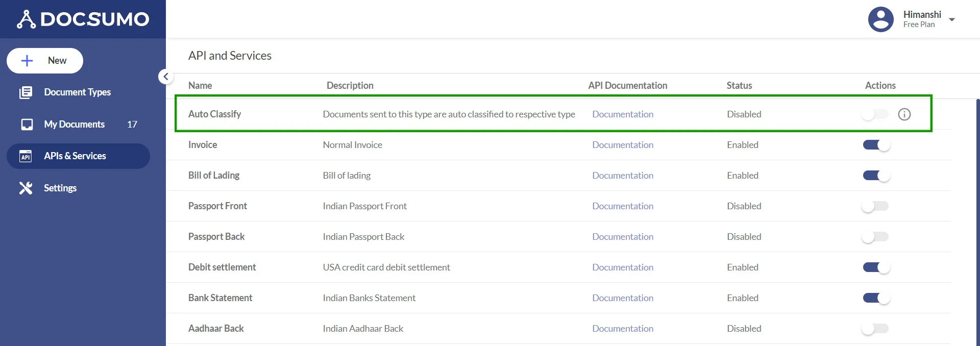
Task: Select APIs & Services menu item
Action: [78, 156]
